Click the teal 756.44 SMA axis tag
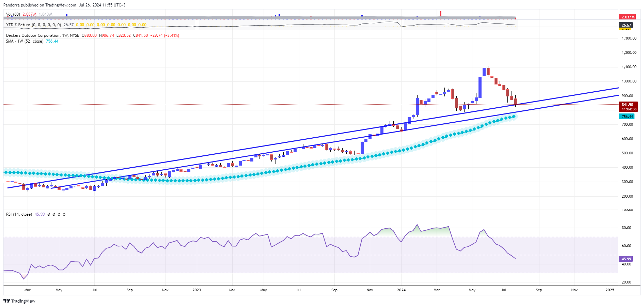 tap(627, 117)
